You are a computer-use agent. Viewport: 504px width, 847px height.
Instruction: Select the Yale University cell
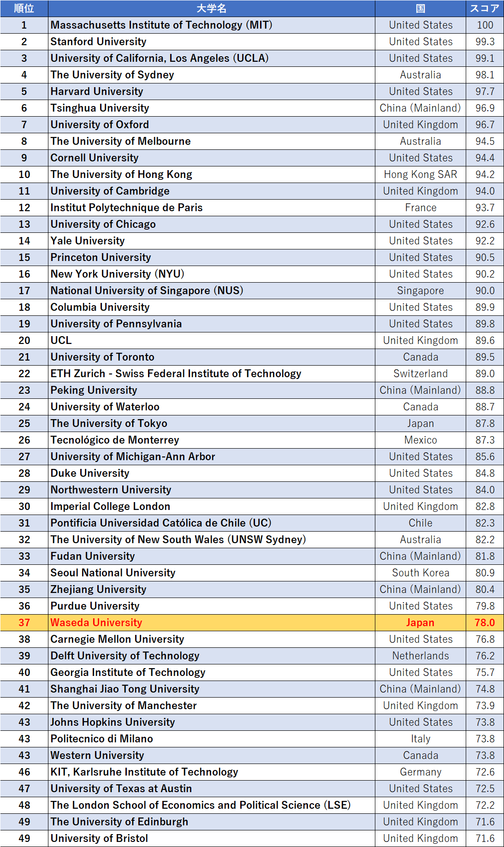[x=212, y=241]
